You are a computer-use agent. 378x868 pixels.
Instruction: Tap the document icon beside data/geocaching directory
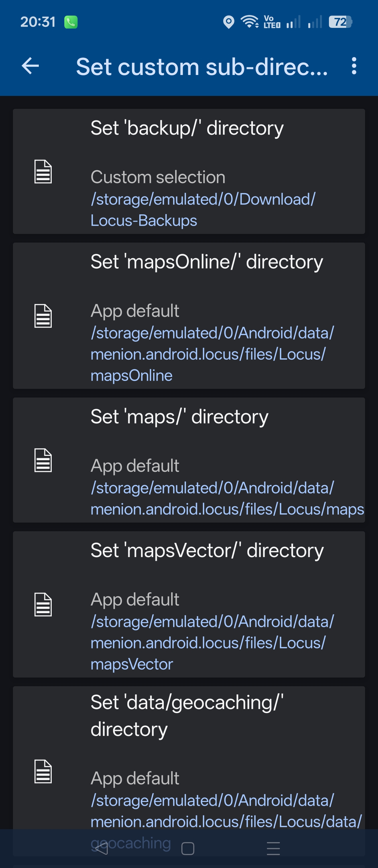point(43,771)
